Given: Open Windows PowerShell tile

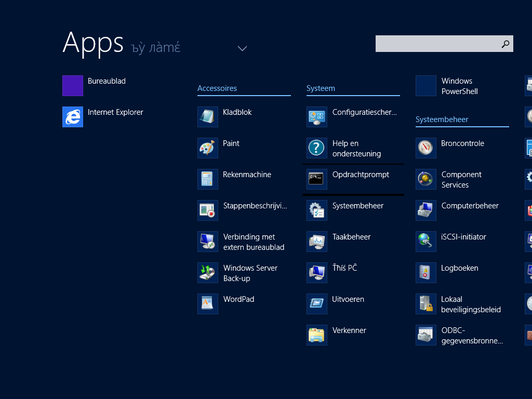Looking at the screenshot, I should [426, 86].
